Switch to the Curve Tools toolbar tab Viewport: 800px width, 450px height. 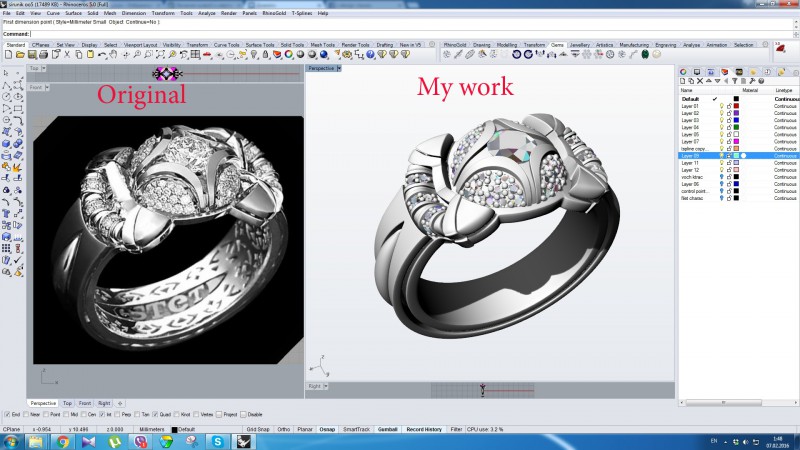(x=227, y=45)
